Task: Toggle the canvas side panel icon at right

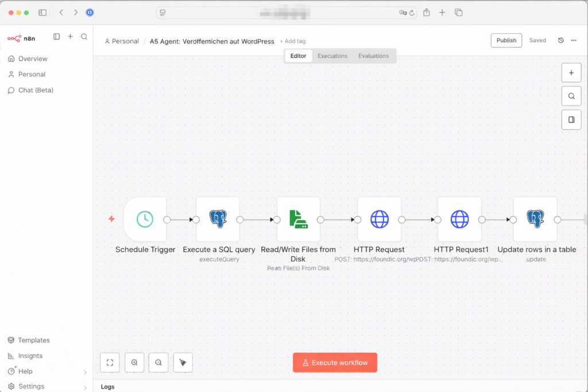Action: click(571, 120)
